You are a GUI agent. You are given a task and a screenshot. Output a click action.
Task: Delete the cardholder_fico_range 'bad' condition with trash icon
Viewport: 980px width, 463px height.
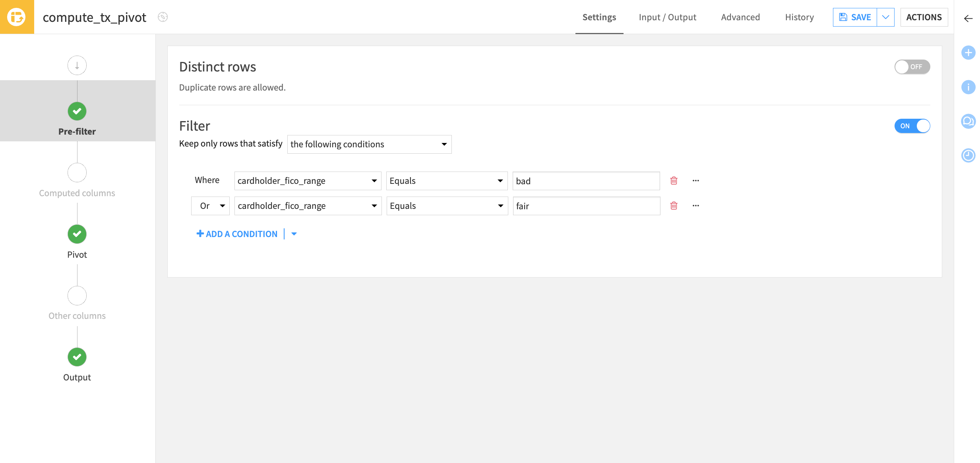674,180
